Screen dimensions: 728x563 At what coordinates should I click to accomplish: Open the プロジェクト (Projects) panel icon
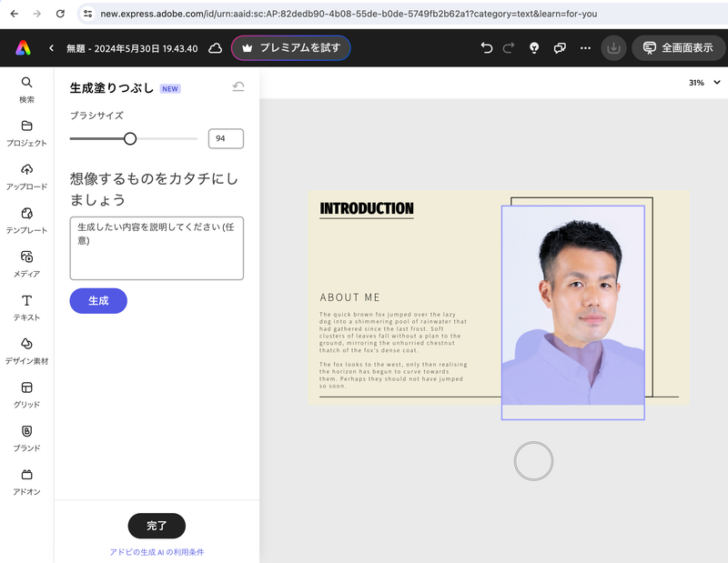[x=26, y=126]
